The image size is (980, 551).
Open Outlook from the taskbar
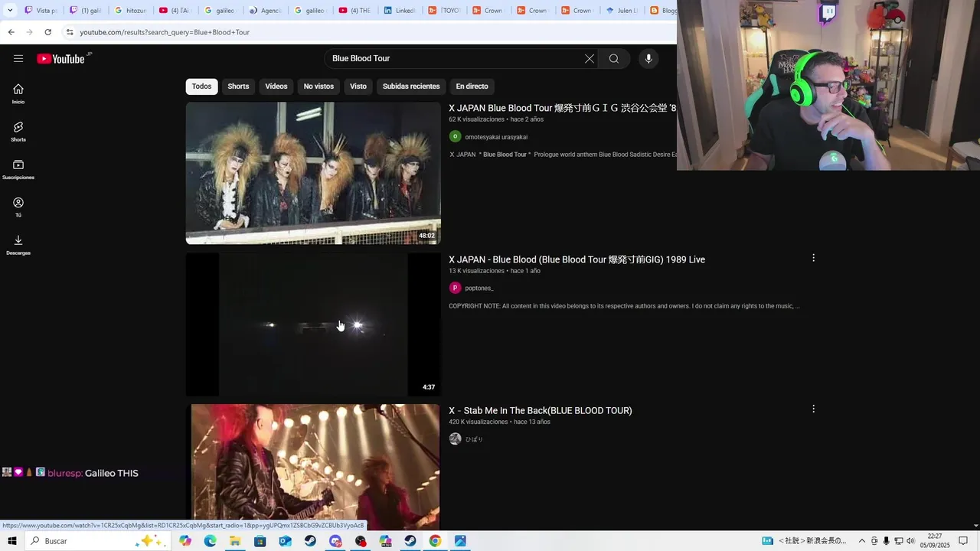pos(285,541)
